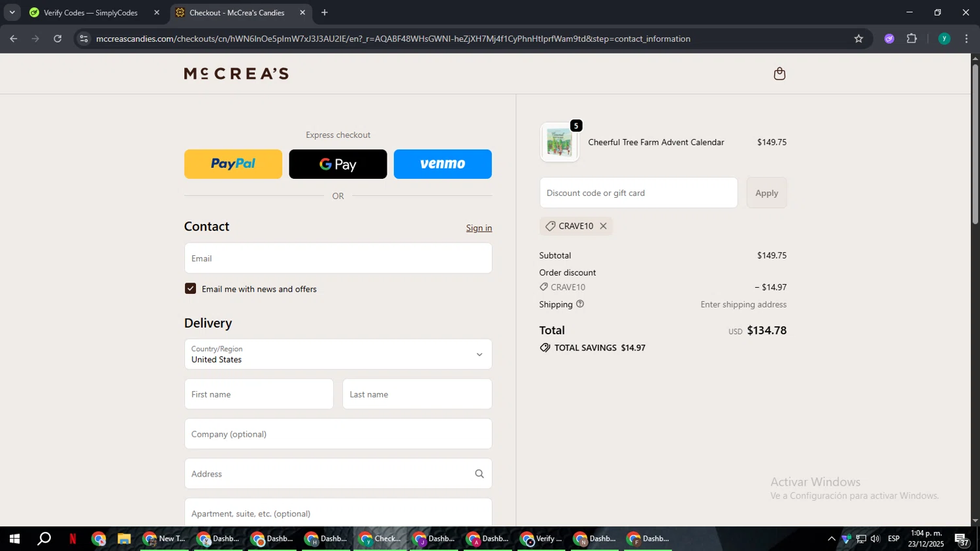Viewport: 980px width, 551px height.
Task: Open the VPN tray icon
Action: pyautogui.click(x=846, y=539)
